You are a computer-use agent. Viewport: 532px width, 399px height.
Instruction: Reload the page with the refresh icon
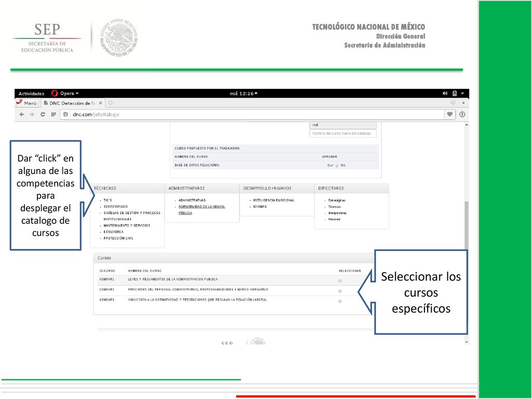(43, 115)
